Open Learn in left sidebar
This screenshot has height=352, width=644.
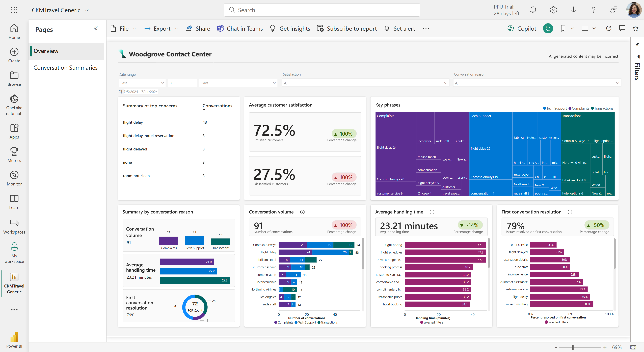coord(14,202)
